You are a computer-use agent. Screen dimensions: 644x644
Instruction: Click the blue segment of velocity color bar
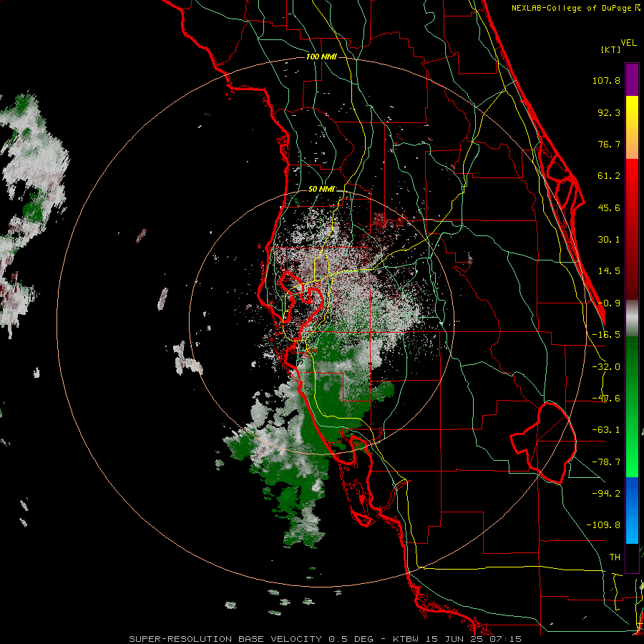[632, 510]
